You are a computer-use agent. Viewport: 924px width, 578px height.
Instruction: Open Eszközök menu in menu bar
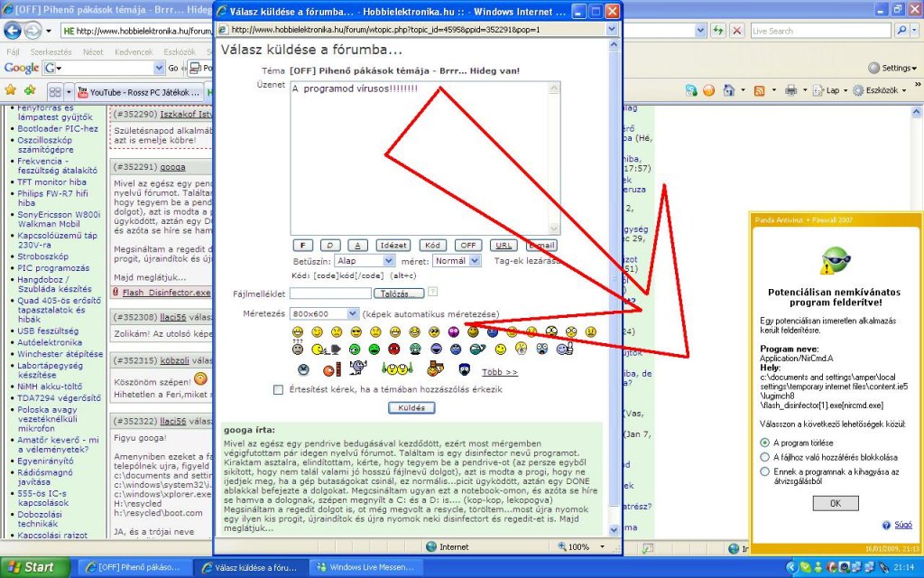click(x=180, y=51)
